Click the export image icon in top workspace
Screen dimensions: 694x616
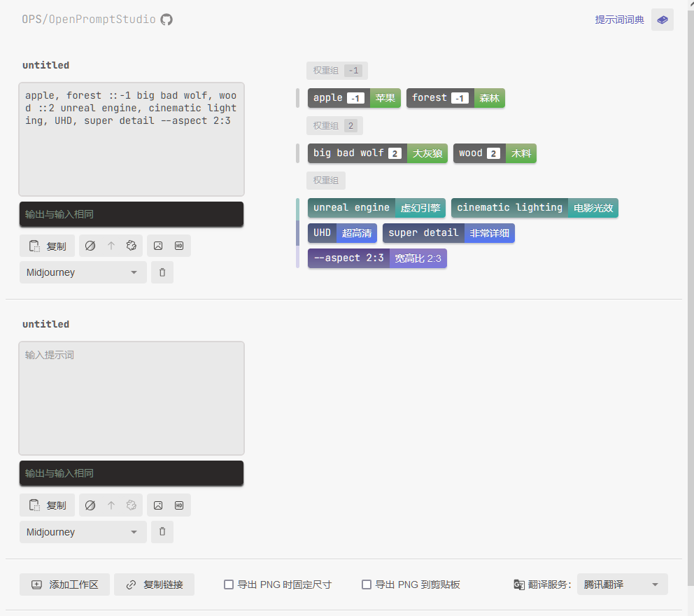point(158,245)
